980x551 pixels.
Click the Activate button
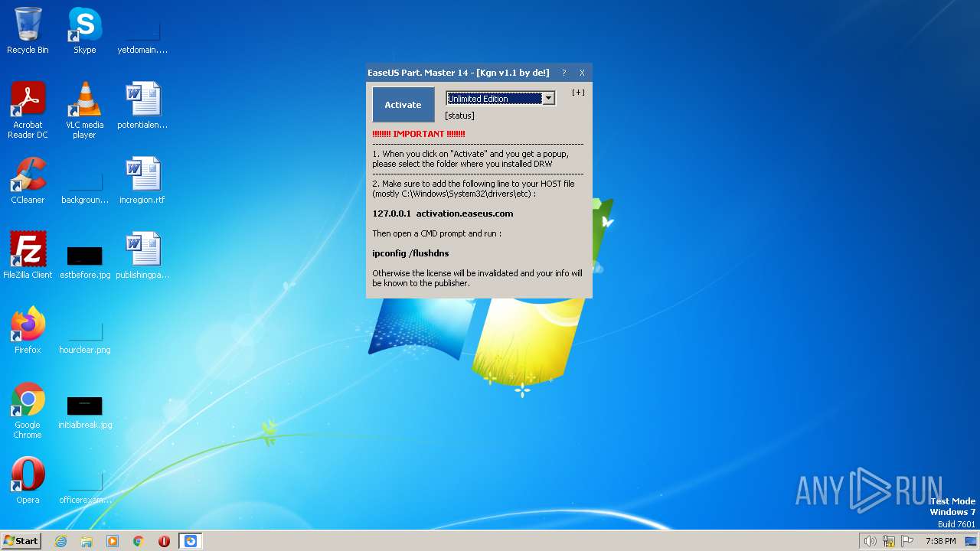click(x=403, y=105)
